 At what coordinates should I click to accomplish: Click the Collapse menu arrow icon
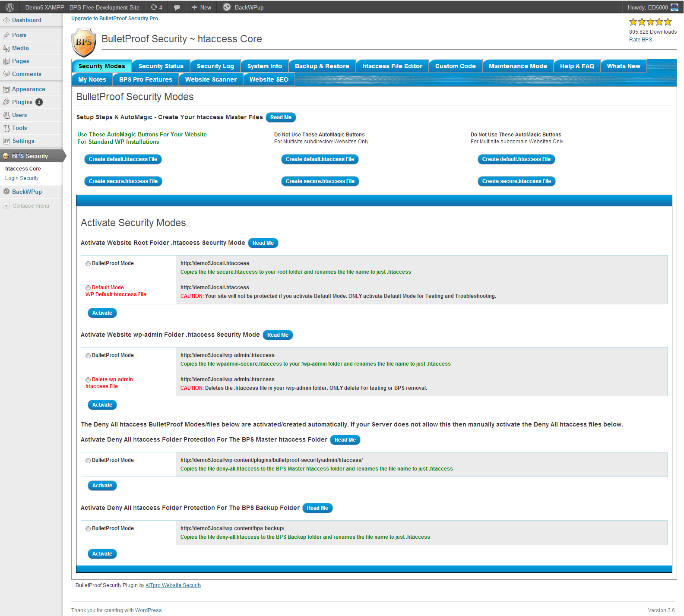click(x=6, y=206)
